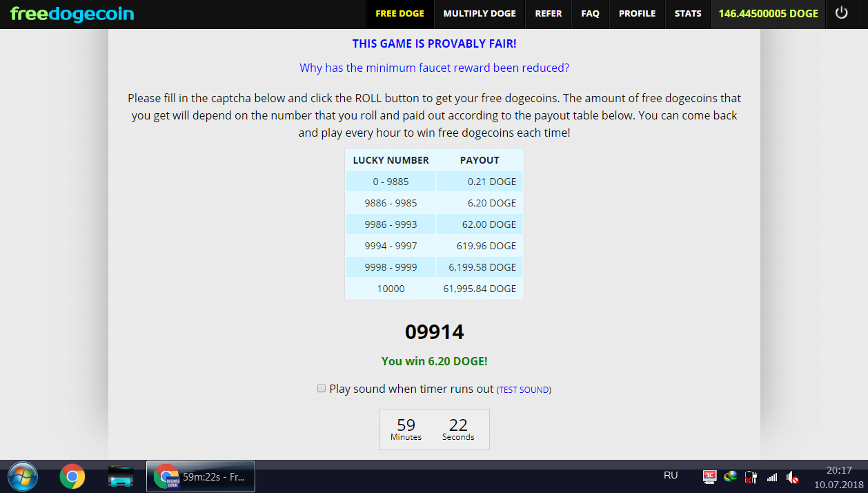This screenshot has width=868, height=493.
Task: Click the power plug tray icon
Action: coord(751,476)
